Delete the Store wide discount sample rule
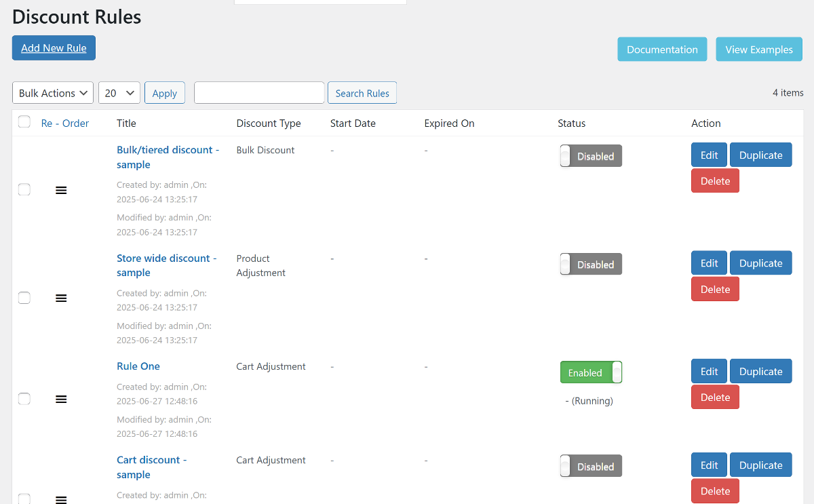The width and height of the screenshot is (814, 504). tap(715, 289)
